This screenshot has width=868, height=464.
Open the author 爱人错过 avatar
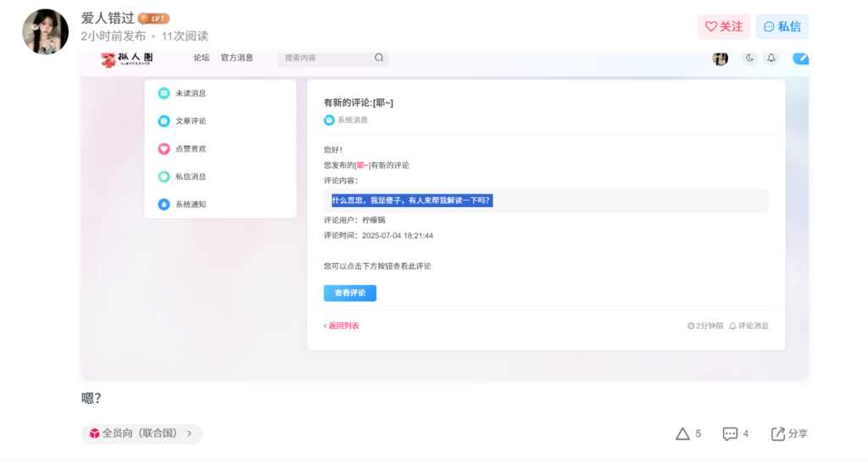tap(45, 32)
